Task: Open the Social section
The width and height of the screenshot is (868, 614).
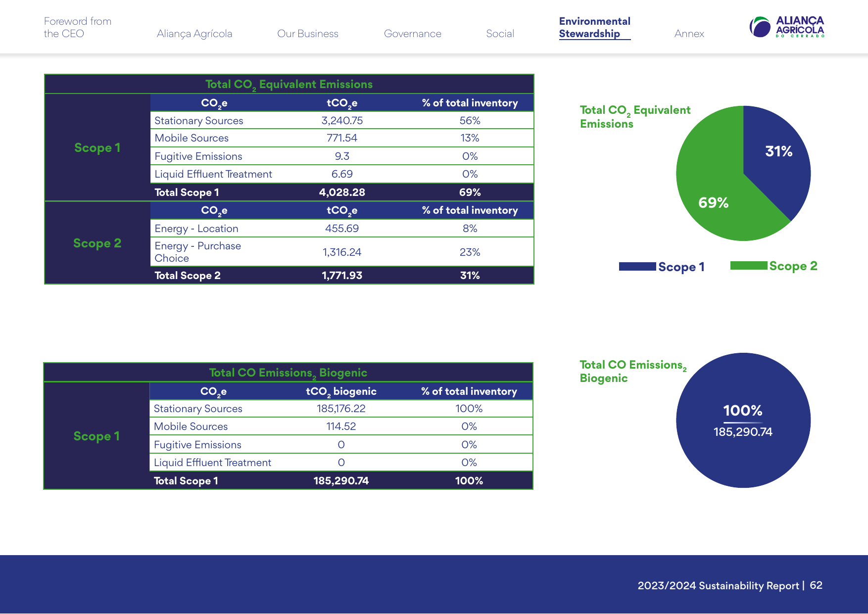Action: coord(500,34)
